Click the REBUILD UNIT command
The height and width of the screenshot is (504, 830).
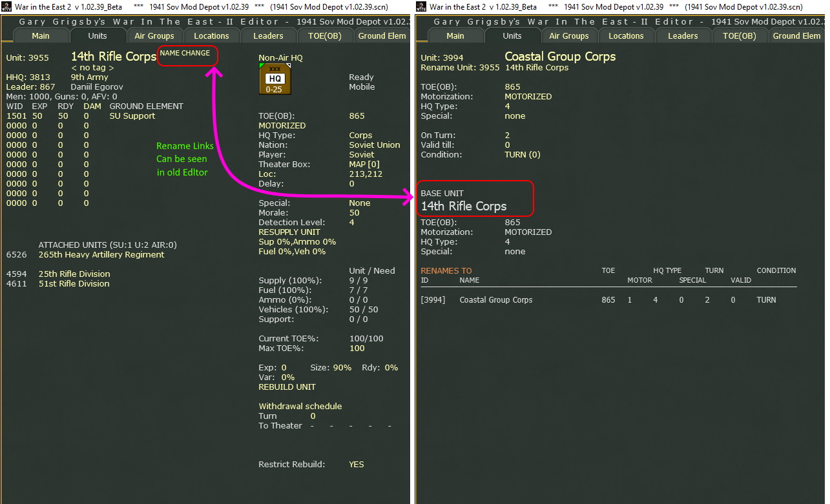(x=287, y=387)
